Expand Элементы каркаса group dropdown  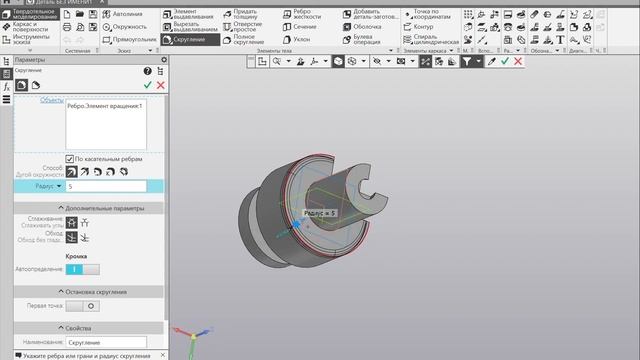pos(451,51)
